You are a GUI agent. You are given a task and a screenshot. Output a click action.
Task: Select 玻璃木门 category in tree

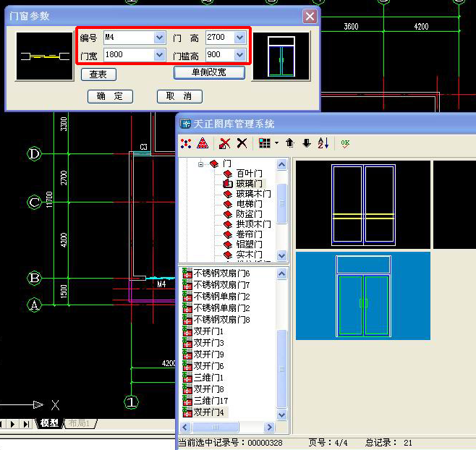coord(253,194)
